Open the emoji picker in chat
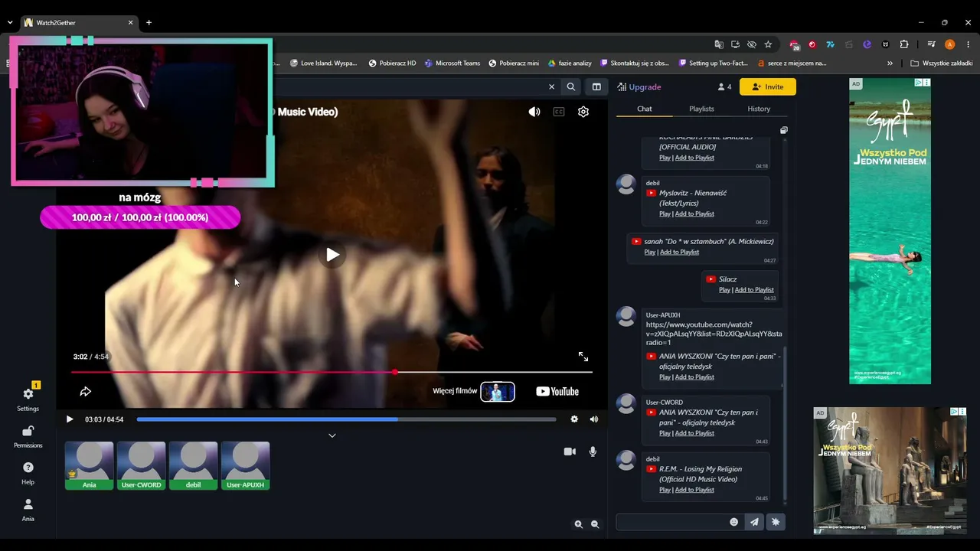This screenshot has width=980, height=551. coord(733,522)
